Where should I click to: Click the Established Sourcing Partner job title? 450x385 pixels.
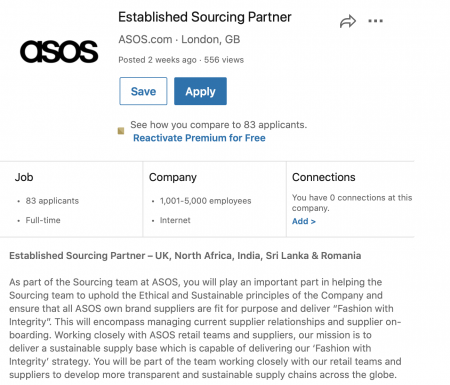pyautogui.click(x=205, y=17)
